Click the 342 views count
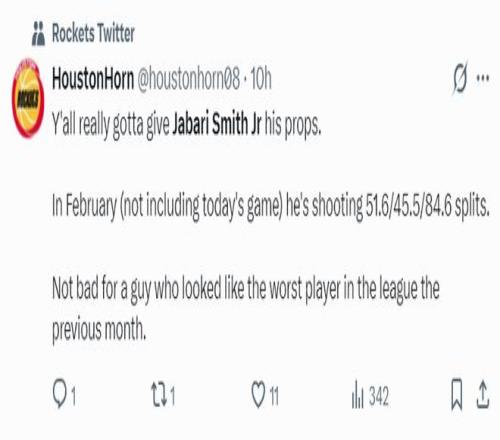This screenshot has width=500, height=440. pos(379,396)
